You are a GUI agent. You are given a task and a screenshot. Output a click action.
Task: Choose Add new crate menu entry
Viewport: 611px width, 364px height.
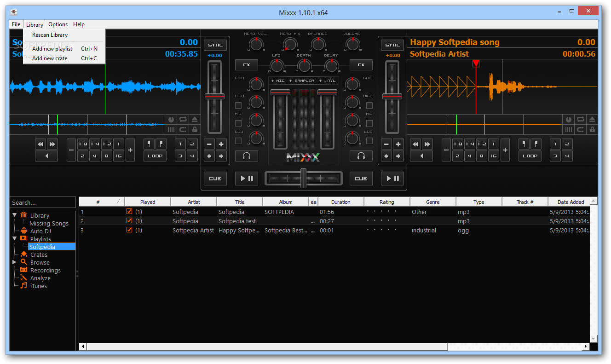click(x=64, y=58)
